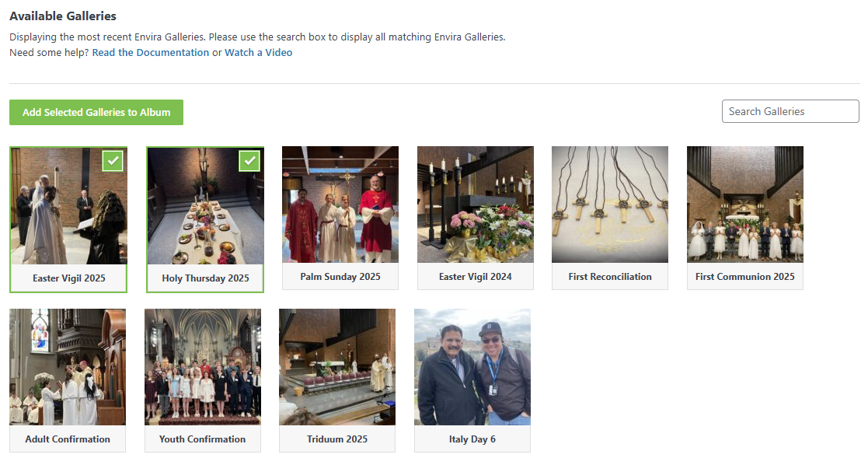Image resolution: width=868 pixels, height=465 pixels.
Task: Choose the First Communion 2025 gallery image
Action: pos(745,205)
